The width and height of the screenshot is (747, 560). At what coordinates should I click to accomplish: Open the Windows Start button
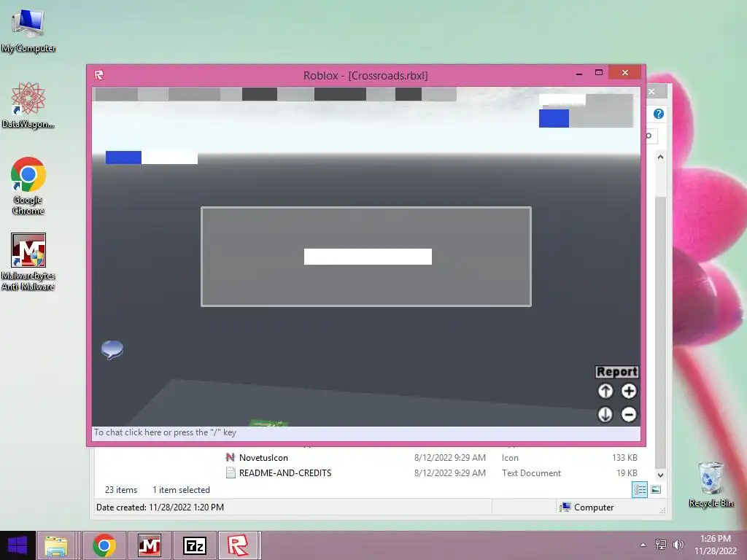tap(18, 545)
